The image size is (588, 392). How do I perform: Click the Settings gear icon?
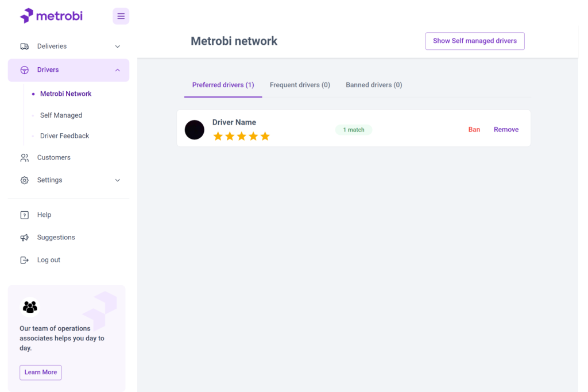click(x=24, y=180)
